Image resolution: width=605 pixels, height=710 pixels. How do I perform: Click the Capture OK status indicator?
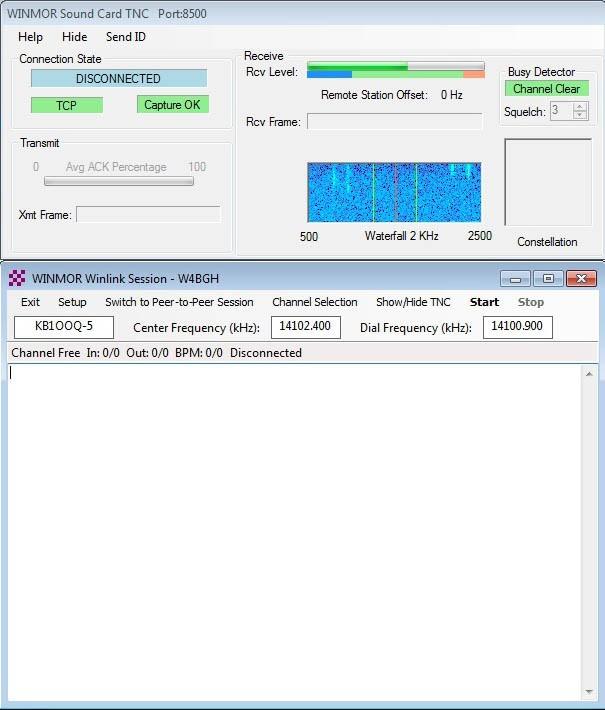point(173,105)
